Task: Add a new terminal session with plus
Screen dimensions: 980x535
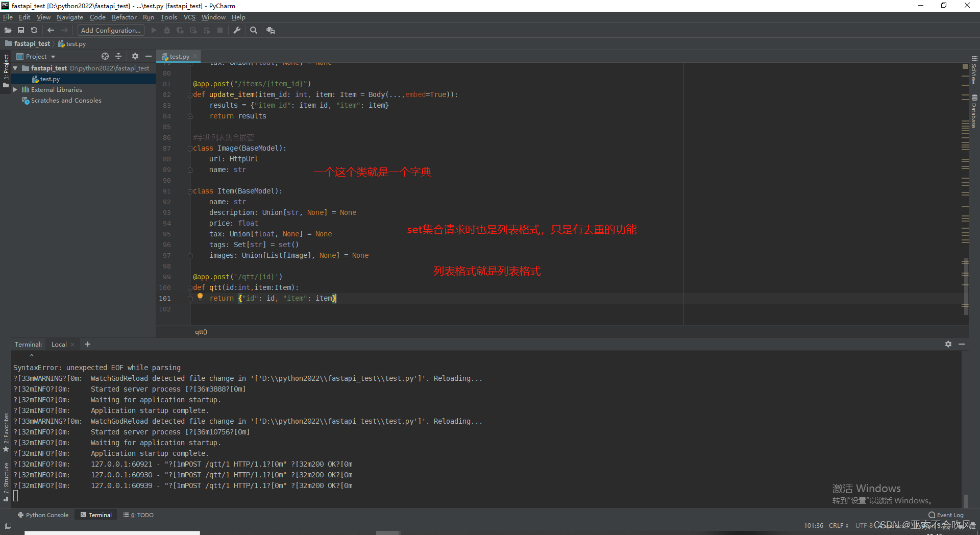Action: point(88,344)
